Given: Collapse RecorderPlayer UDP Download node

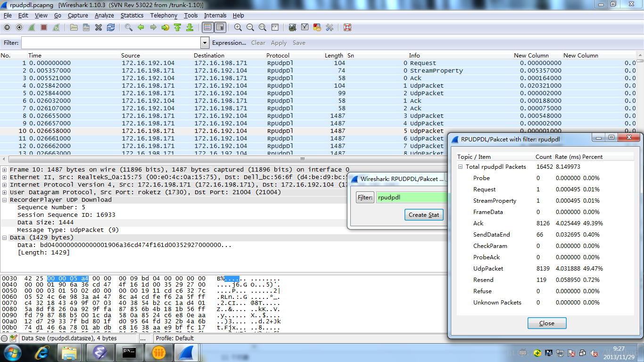Looking at the screenshot, I should (x=4, y=200).
